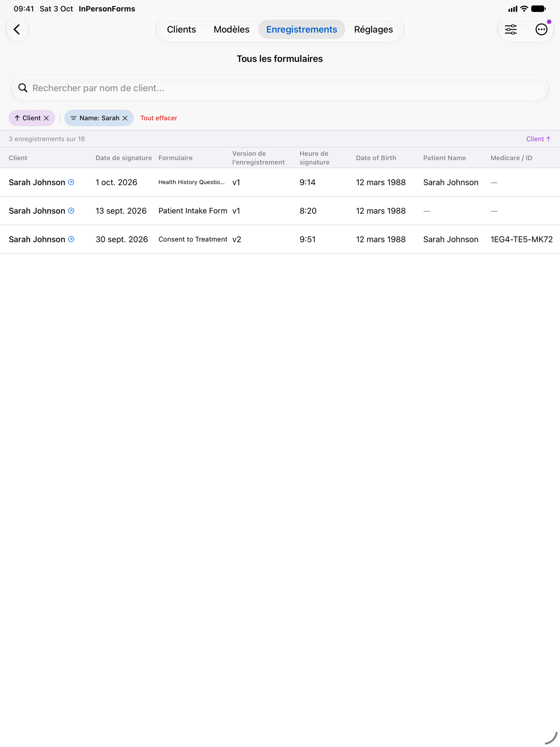This screenshot has width=560, height=747.
Task: Sort by Heure de signature header
Action: [314, 158]
